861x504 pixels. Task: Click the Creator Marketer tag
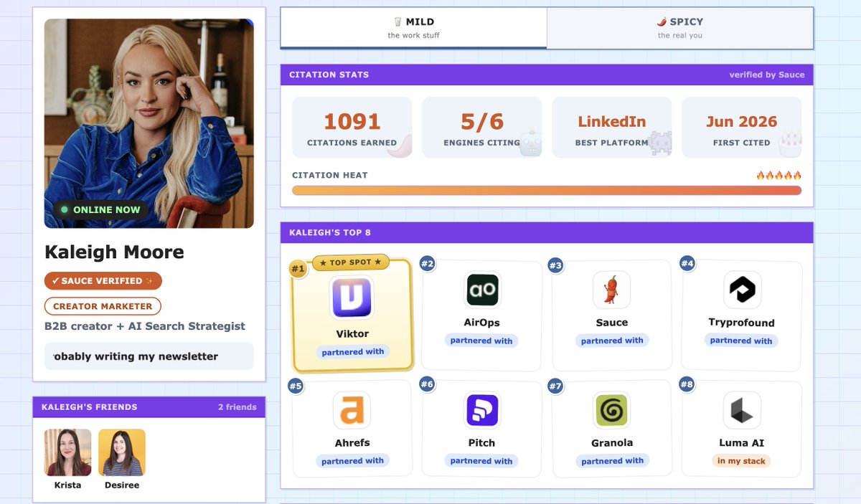pos(103,306)
